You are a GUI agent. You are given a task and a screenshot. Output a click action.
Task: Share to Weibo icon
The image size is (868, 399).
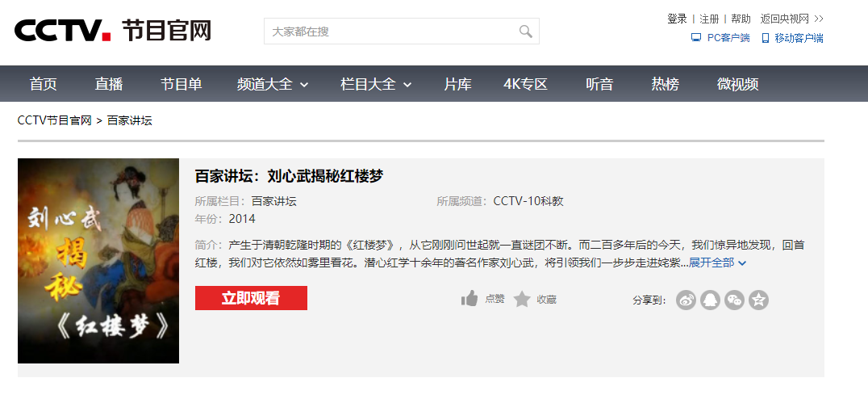click(x=686, y=300)
